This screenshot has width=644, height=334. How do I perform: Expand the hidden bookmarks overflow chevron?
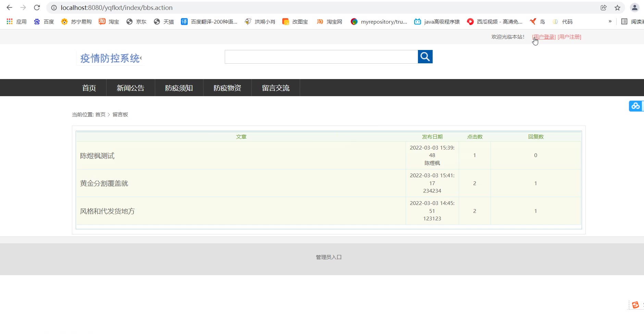pyautogui.click(x=610, y=22)
